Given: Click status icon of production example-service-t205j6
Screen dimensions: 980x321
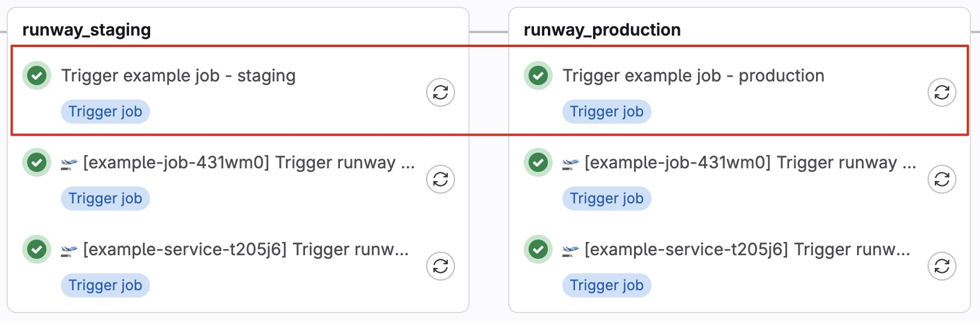Looking at the screenshot, I should (538, 249).
